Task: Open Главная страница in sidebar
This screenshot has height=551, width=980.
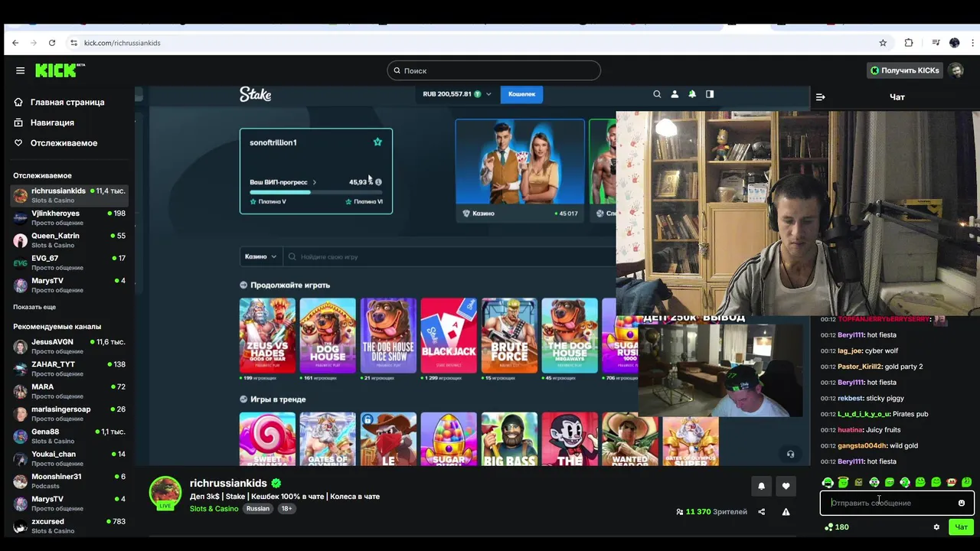Action: (x=67, y=102)
